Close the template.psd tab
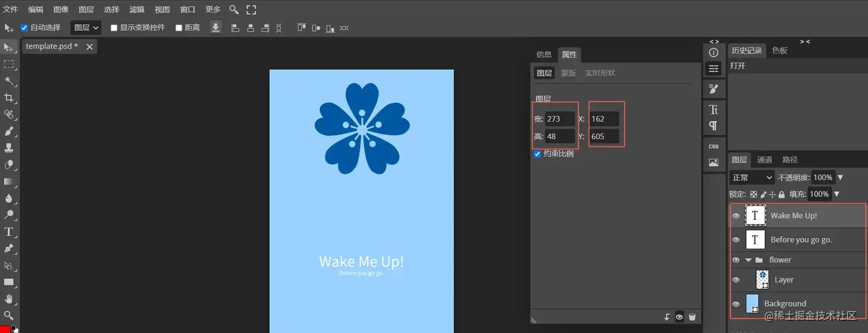868x333 pixels. (x=90, y=47)
